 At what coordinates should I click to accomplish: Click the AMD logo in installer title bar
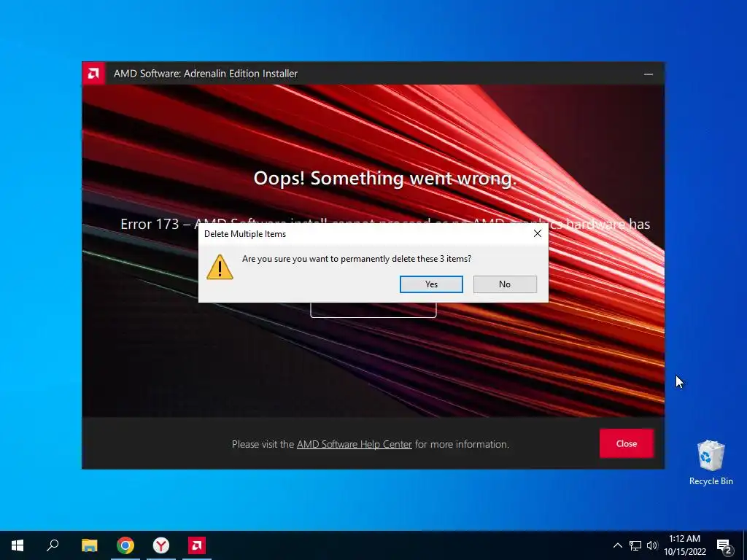[93, 74]
